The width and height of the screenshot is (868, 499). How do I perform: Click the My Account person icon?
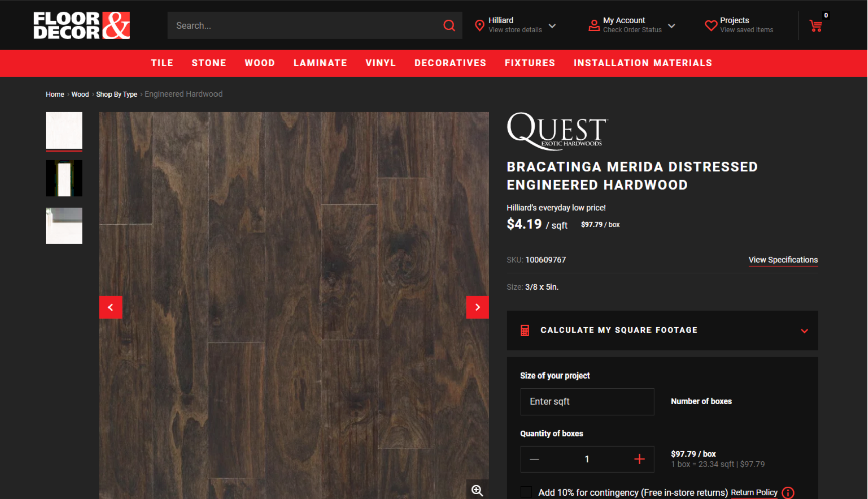[594, 25]
